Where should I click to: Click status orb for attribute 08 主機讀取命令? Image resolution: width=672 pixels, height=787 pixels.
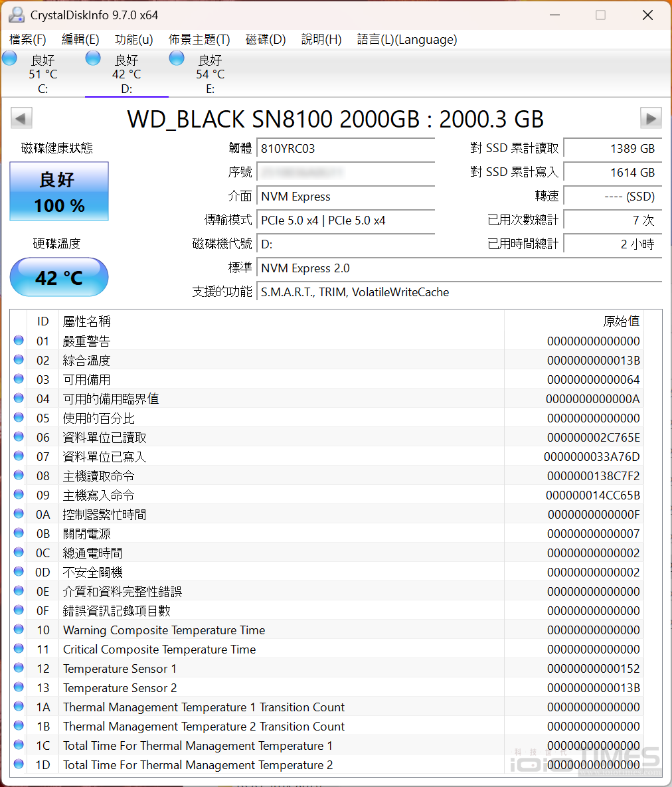click(19, 475)
